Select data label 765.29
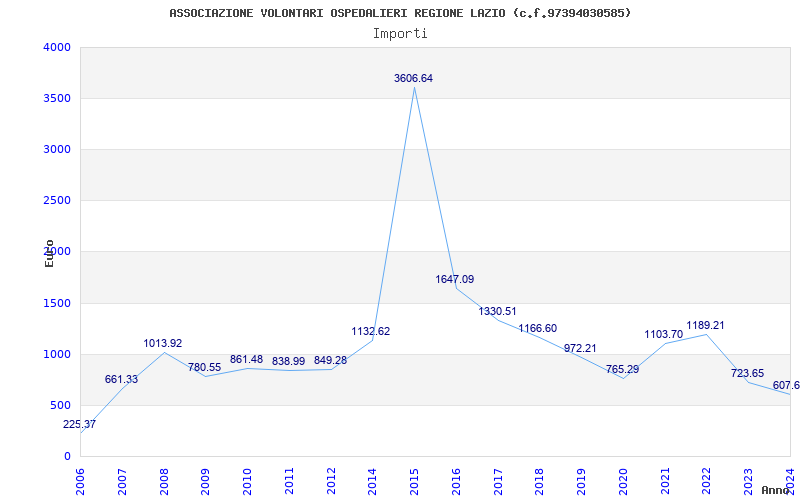This screenshot has height=500, width=800. coord(622,369)
